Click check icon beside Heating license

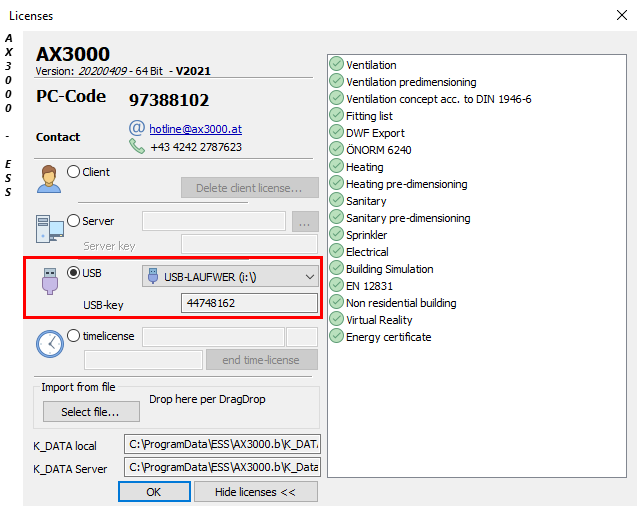click(336, 166)
